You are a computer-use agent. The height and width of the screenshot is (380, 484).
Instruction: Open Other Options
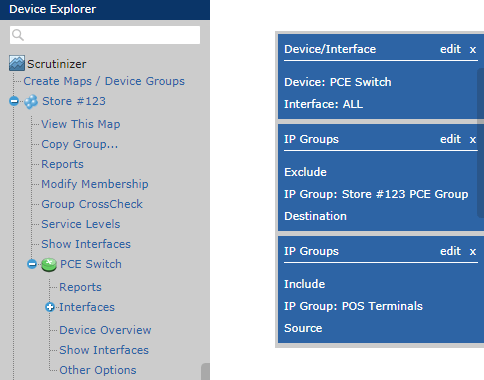pyautogui.click(x=98, y=370)
